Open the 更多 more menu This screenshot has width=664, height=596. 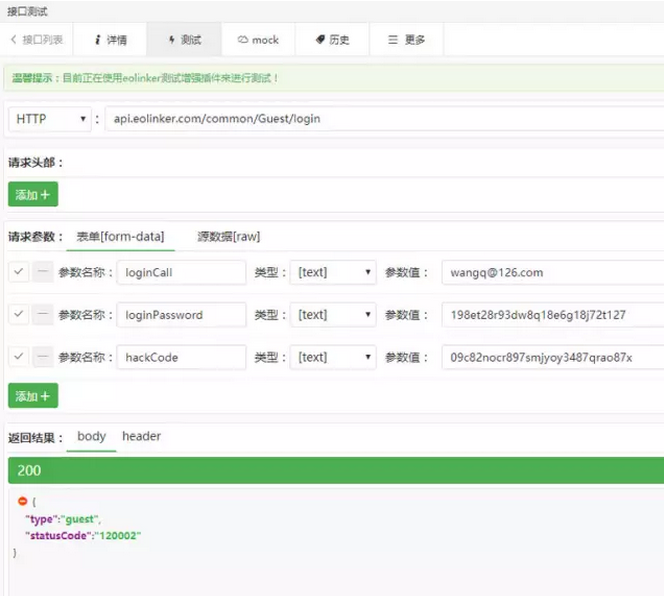(407, 39)
